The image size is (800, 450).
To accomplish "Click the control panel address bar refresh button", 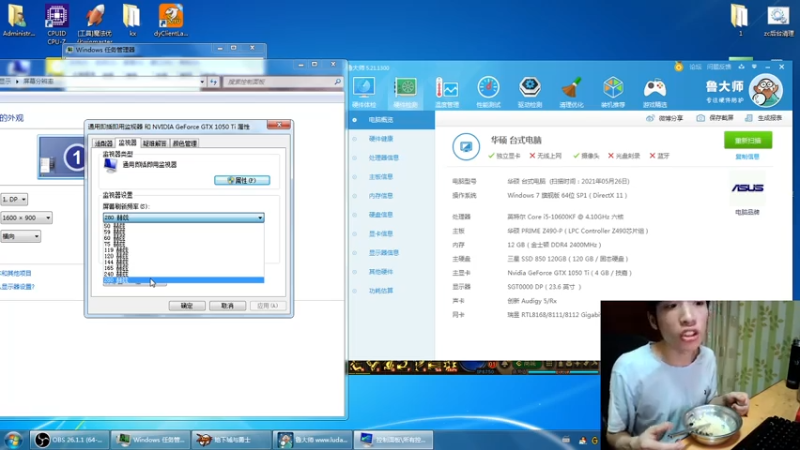I will click(x=213, y=82).
